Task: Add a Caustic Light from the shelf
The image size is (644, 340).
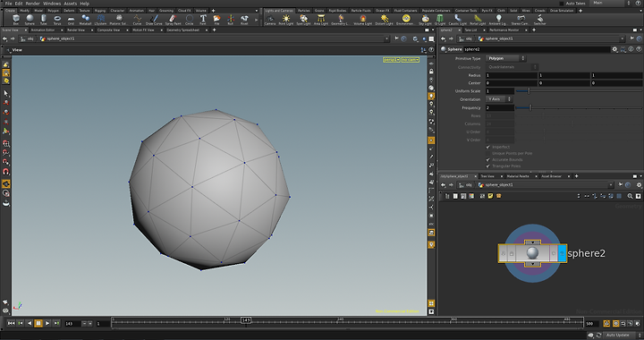Action: point(458,20)
